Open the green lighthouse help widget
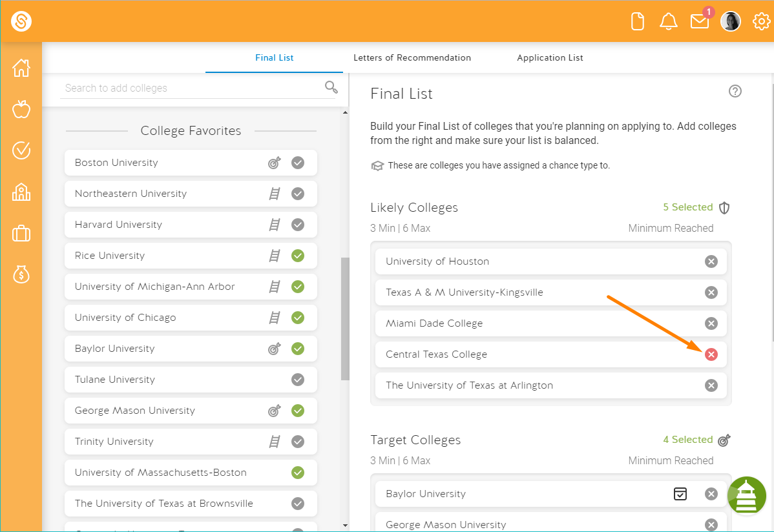This screenshot has height=532, width=774. [x=746, y=495]
